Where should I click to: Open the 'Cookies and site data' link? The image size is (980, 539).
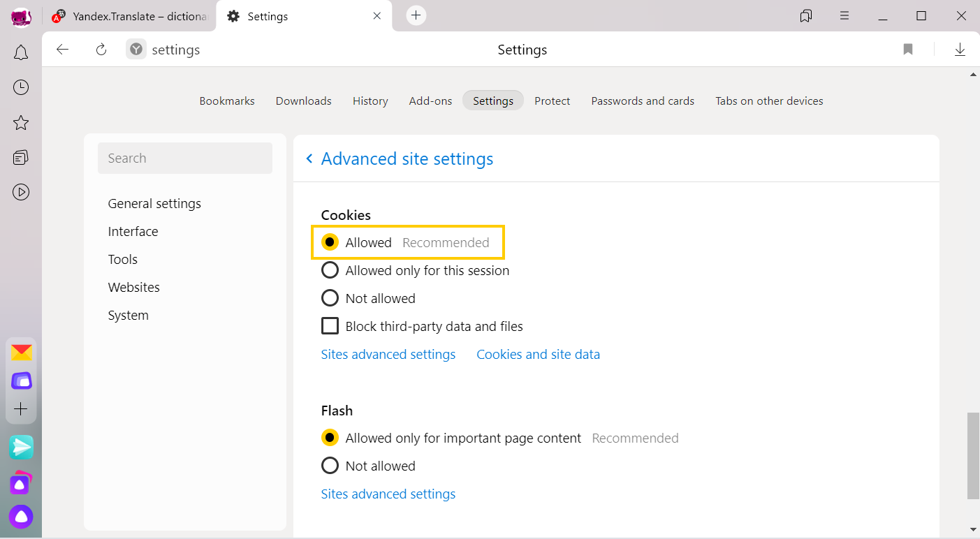pos(538,355)
